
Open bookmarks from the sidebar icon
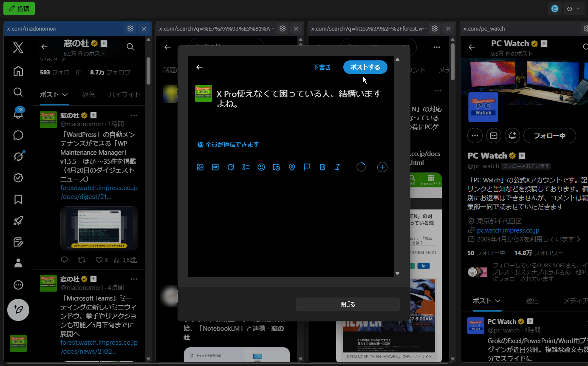18,199
